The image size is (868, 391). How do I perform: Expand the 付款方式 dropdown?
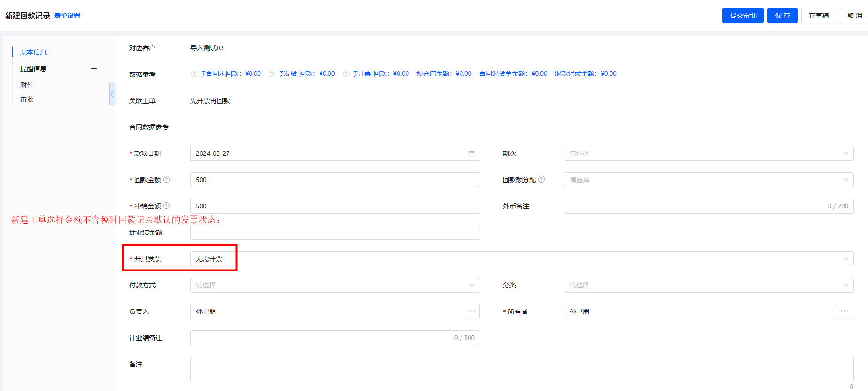point(335,285)
